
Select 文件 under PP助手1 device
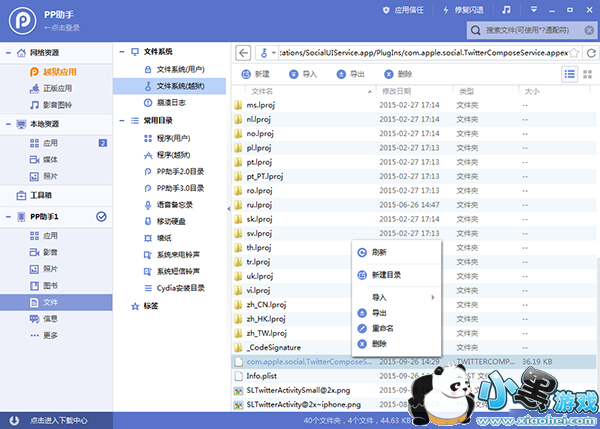(56, 302)
